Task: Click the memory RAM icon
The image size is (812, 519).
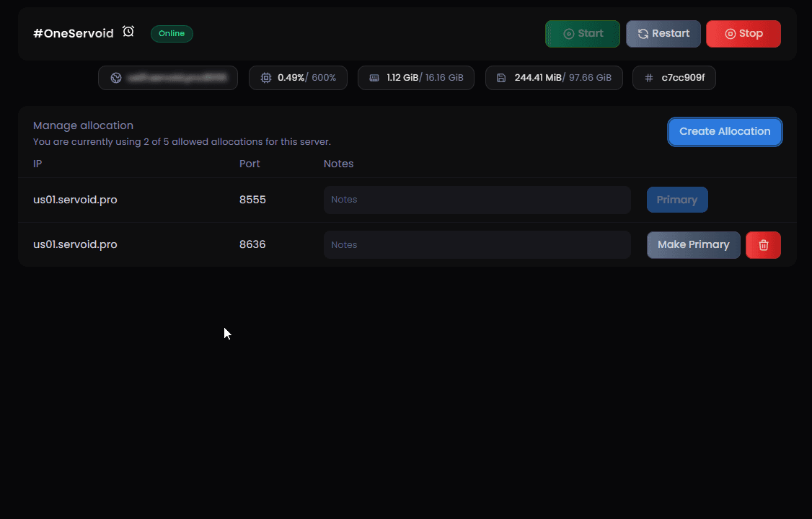Action: [x=374, y=78]
